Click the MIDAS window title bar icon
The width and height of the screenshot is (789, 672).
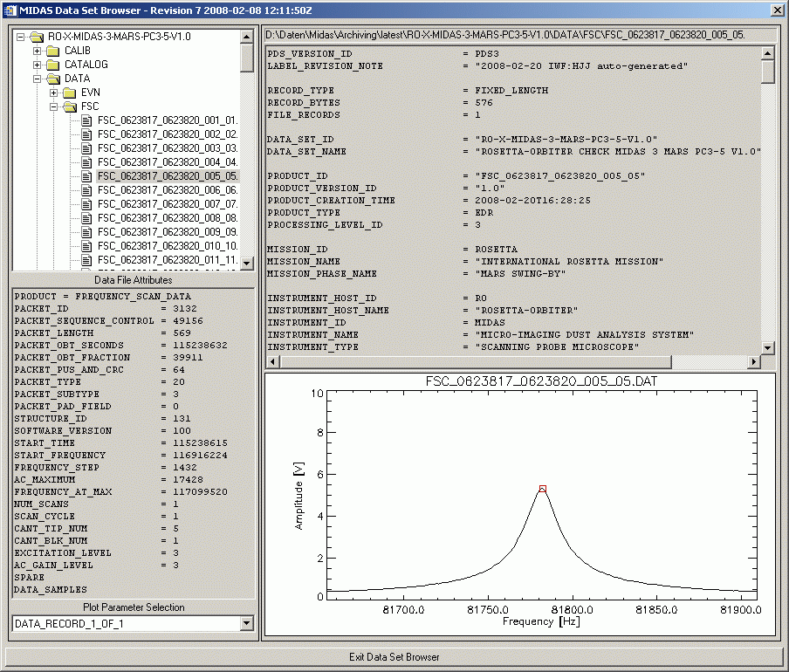click(10, 10)
